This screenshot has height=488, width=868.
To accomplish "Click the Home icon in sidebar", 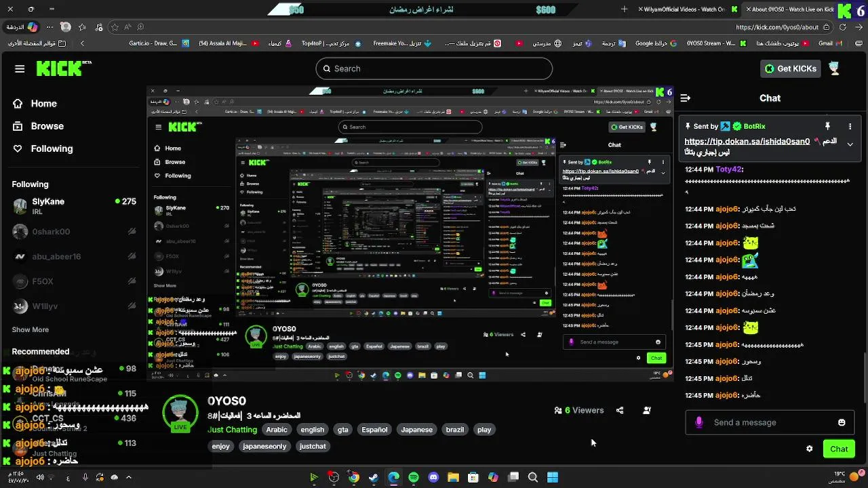I will pos(18,104).
